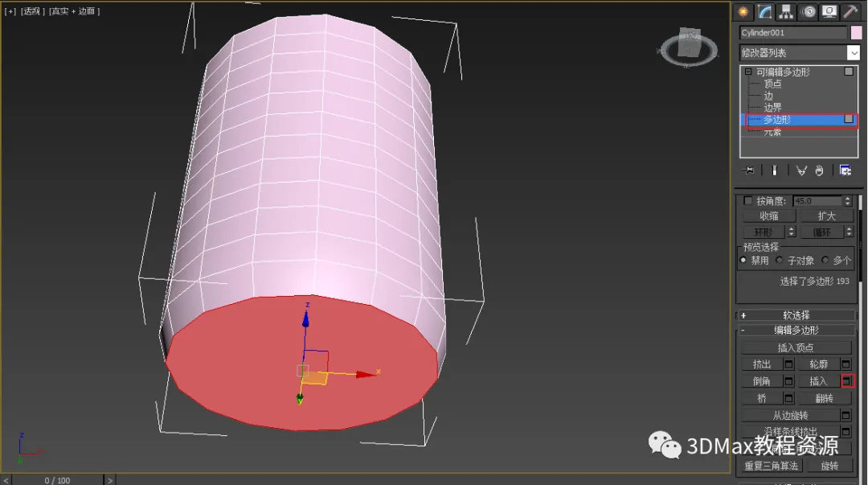Open the 真实 + 边面 shading menu
Viewport: 868px width, 485px height.
pyautogui.click(x=74, y=11)
